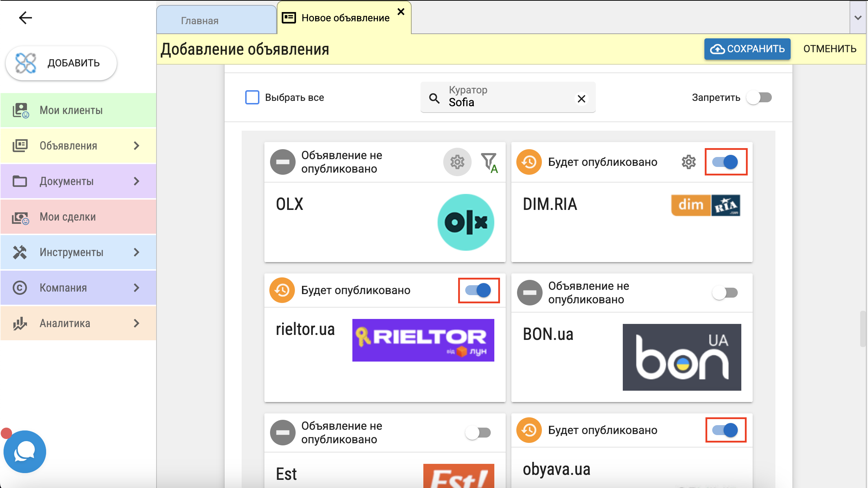The image size is (868, 488).
Task: Click the ДОБАВИТЬ button
Action: (61, 63)
